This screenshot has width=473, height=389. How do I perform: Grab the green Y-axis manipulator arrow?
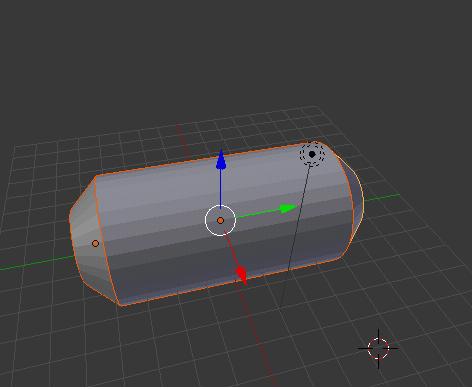pos(288,208)
